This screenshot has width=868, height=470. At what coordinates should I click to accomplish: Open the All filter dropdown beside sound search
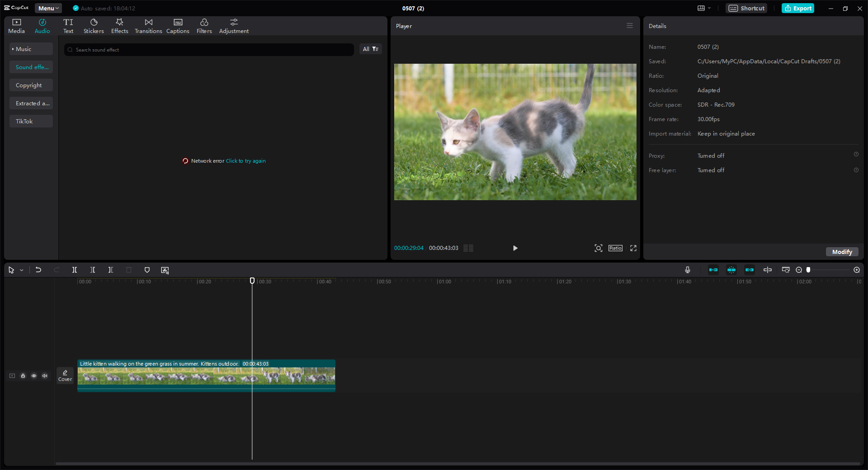(370, 49)
